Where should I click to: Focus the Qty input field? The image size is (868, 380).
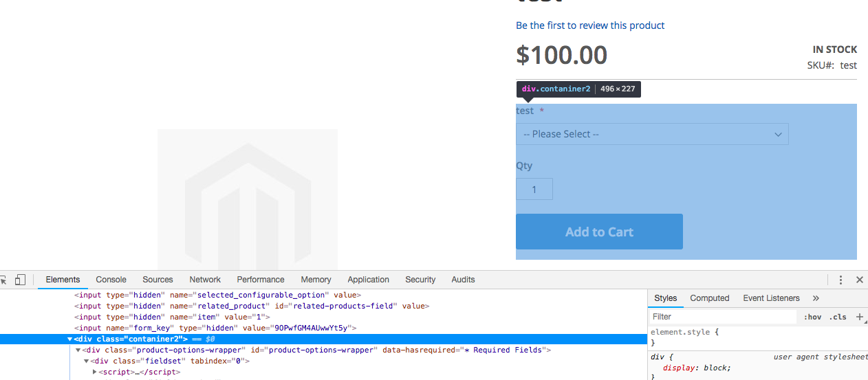point(534,189)
